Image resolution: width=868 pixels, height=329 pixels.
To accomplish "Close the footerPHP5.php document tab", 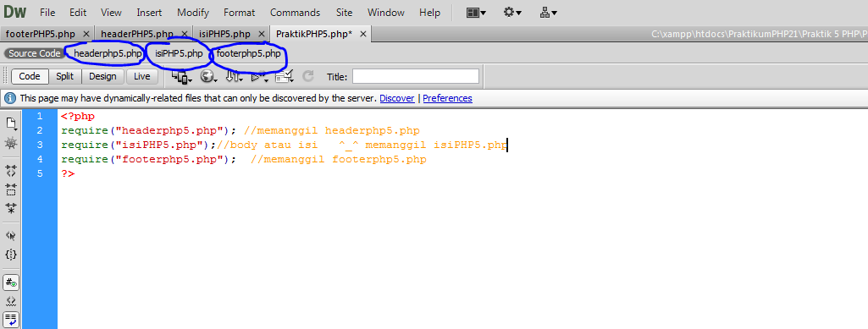I will (x=86, y=34).
